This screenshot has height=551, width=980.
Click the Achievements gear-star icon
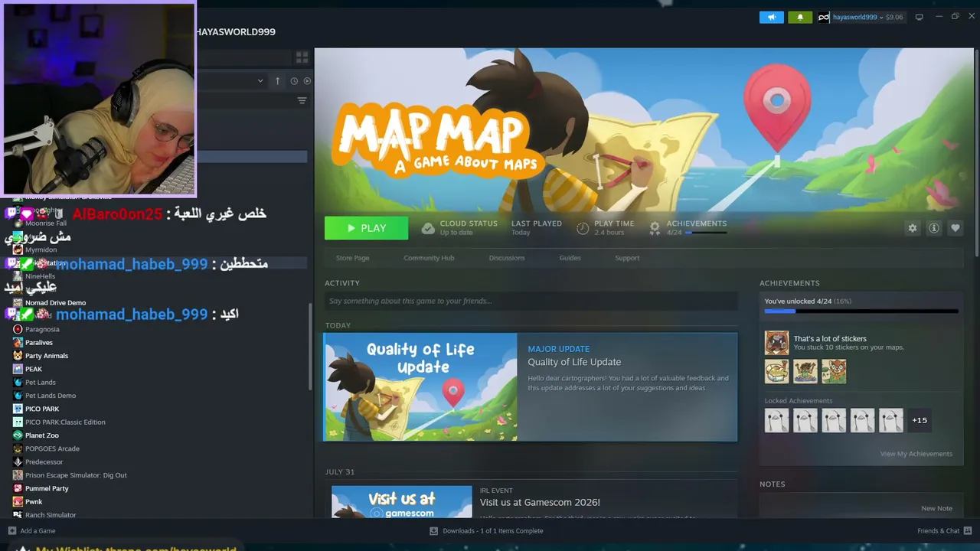(x=655, y=228)
